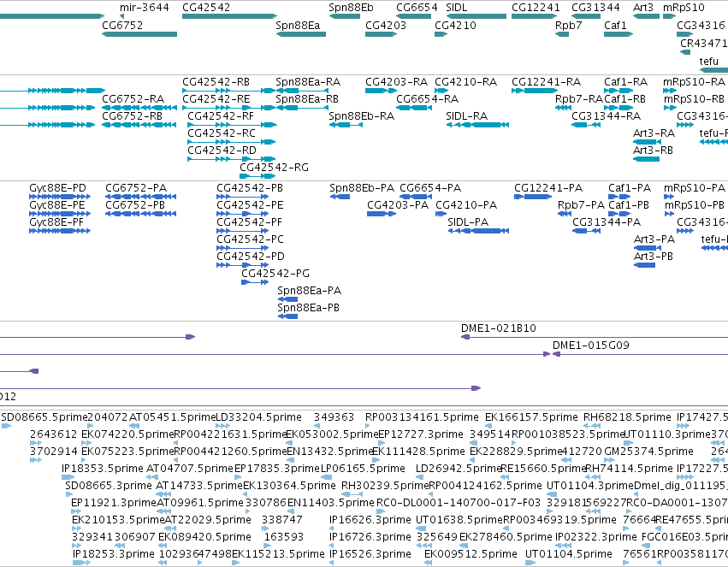Click the SIDL gene label
728x567 pixels.
(457, 8)
